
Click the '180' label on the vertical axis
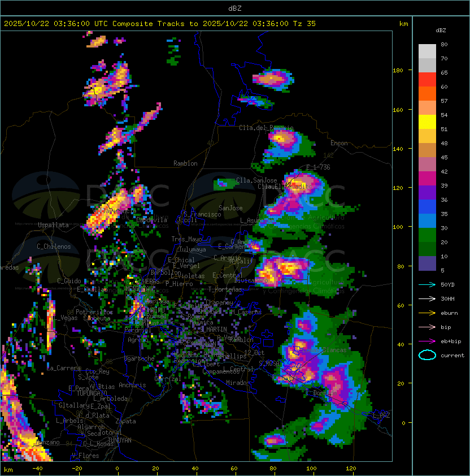point(398,71)
